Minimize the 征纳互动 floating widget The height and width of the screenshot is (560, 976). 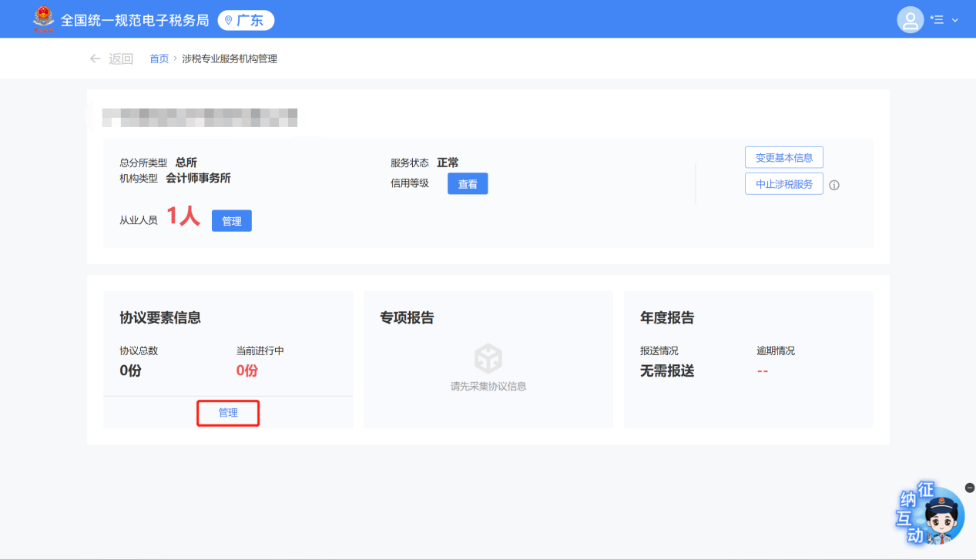[970, 488]
